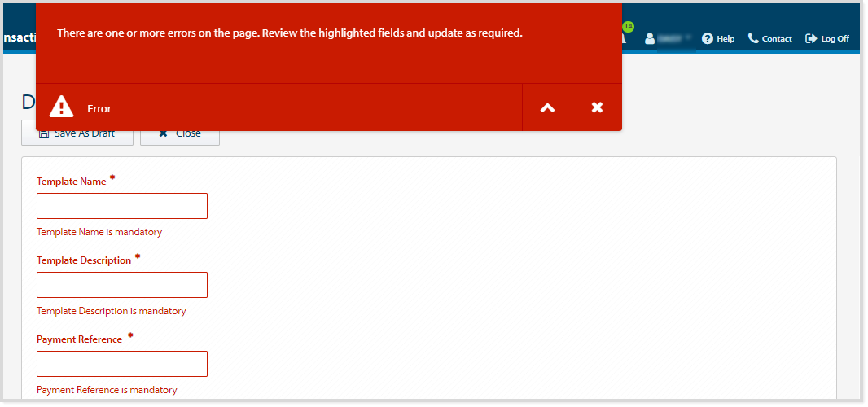Open notifications bell showing 14 badge
868x407 pixels.
click(625, 36)
